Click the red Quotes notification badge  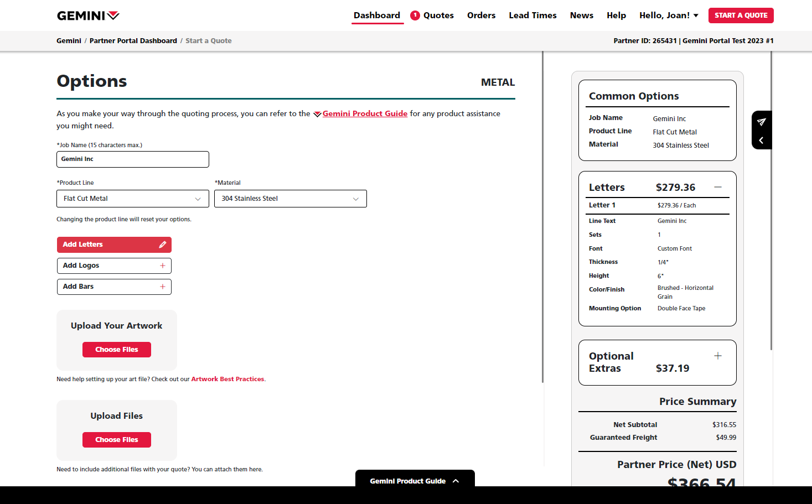415,15
